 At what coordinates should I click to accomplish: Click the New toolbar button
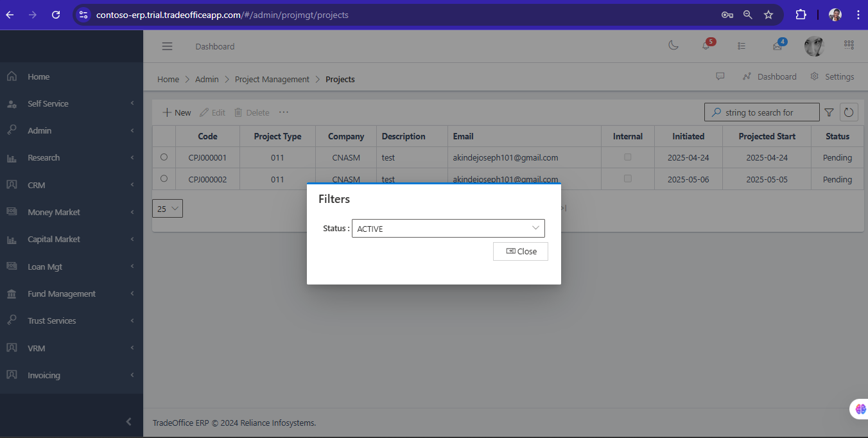point(177,112)
